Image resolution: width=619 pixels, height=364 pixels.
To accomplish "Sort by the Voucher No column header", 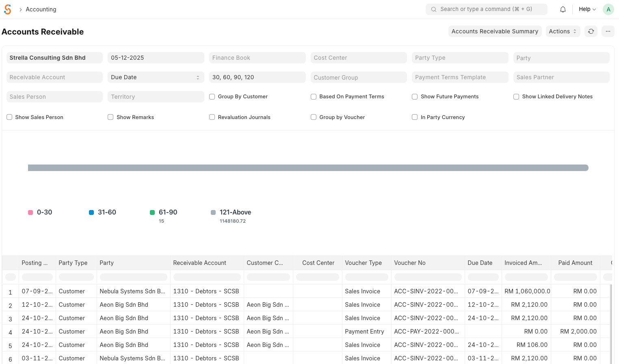I will 410,263.
